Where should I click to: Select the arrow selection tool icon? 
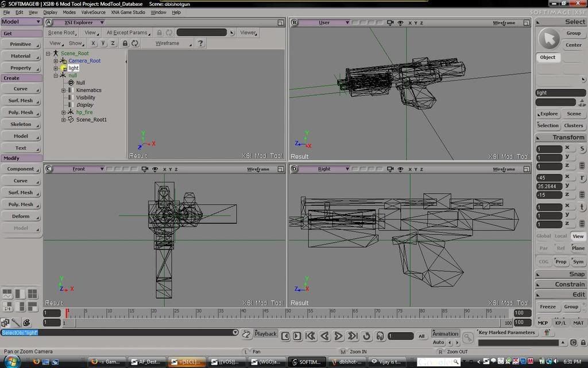click(x=549, y=38)
